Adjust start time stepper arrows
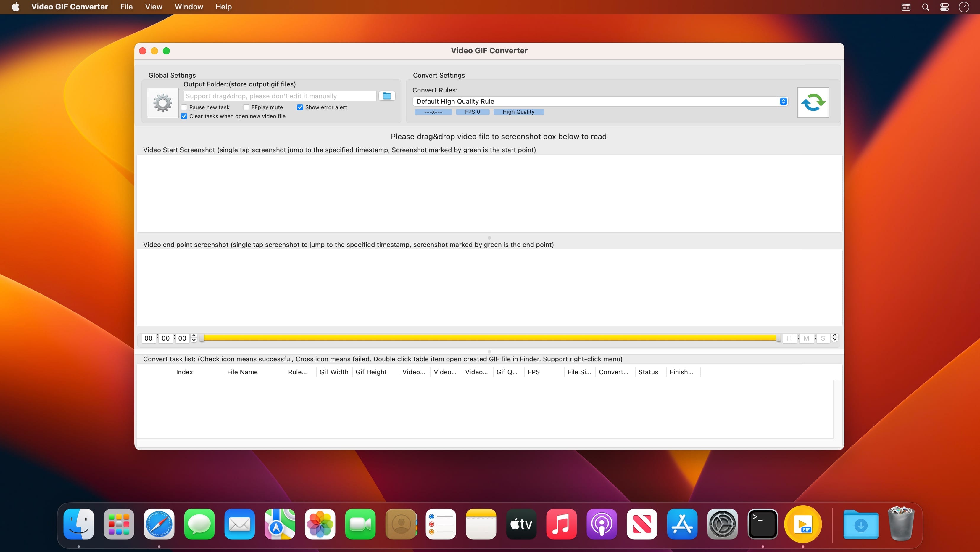Image resolution: width=980 pixels, height=552 pixels. point(194,338)
